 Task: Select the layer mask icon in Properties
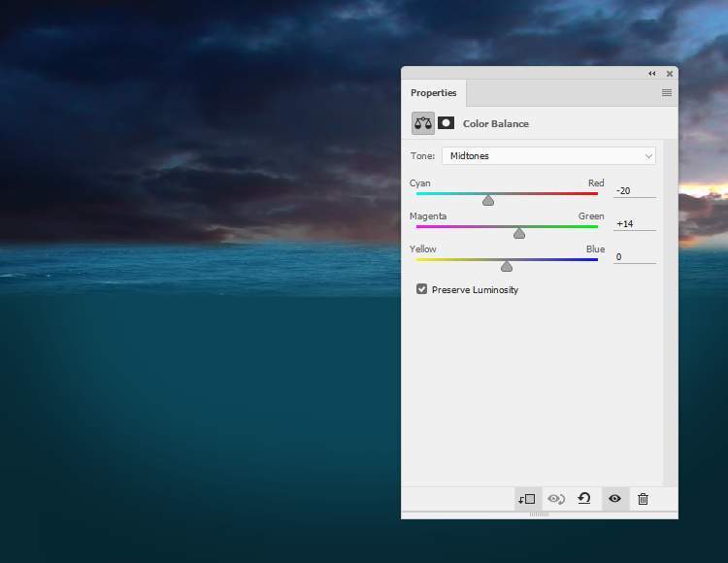(x=446, y=123)
